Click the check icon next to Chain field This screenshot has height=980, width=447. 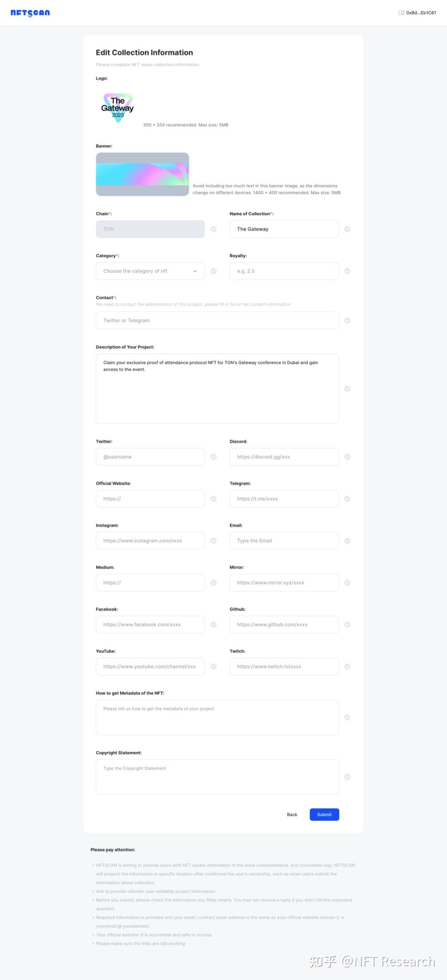pos(214,229)
